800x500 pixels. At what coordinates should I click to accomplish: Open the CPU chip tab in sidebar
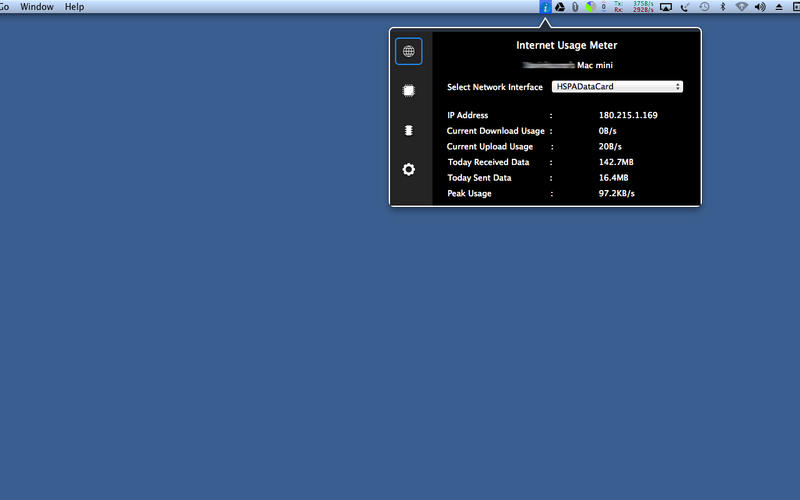click(x=409, y=91)
